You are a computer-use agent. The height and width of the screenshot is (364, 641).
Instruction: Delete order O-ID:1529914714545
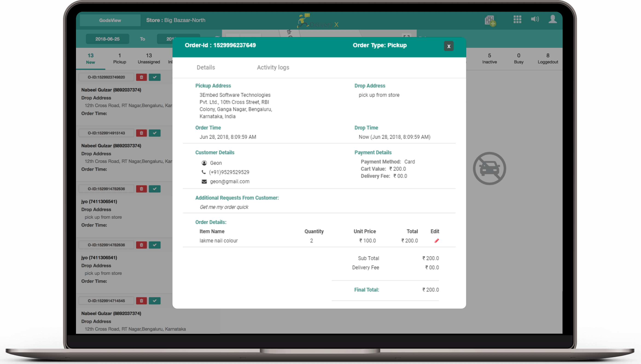click(141, 301)
